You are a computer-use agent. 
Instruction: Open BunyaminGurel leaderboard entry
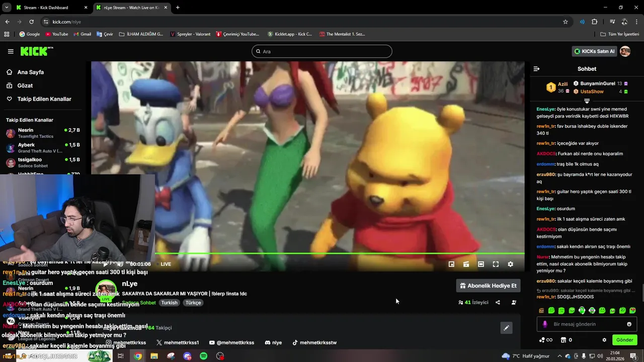pos(601,83)
